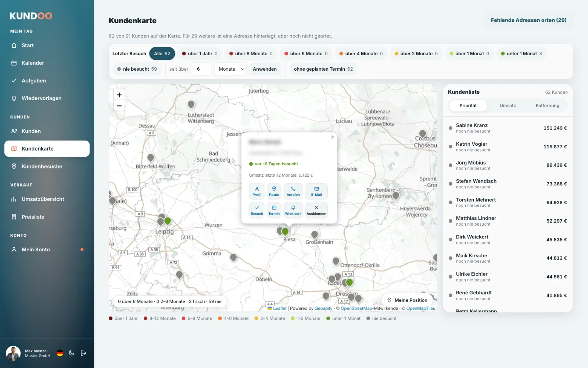Open the Max Muster user avatar
The image size is (588, 368).
click(13, 353)
